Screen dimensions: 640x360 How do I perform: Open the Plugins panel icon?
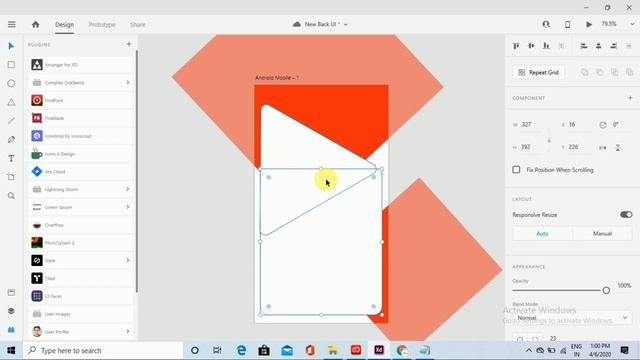(11, 329)
